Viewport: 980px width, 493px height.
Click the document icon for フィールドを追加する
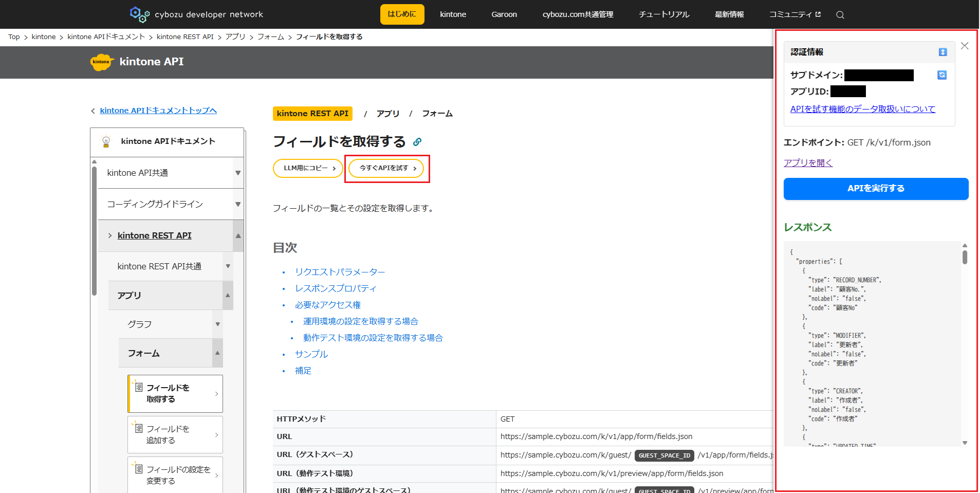point(138,428)
